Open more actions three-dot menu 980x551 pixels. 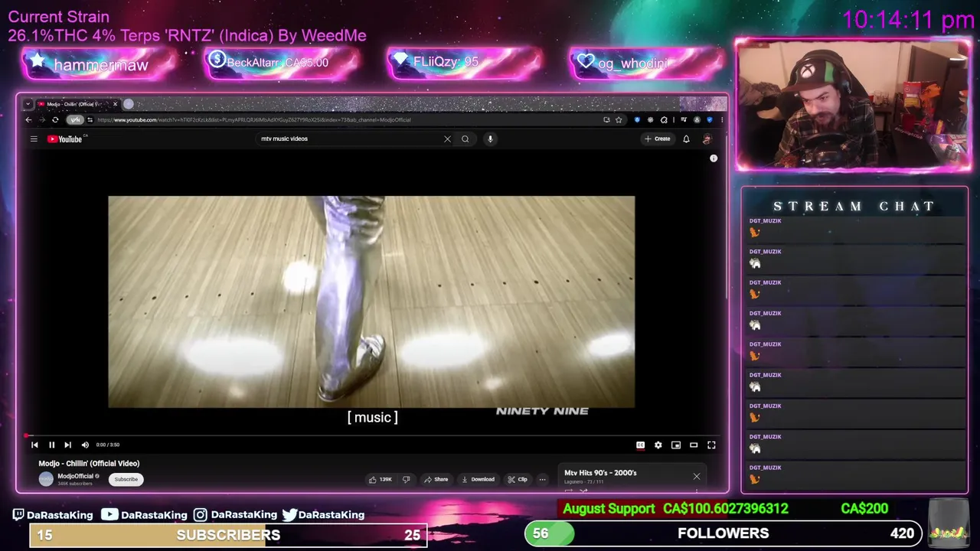coord(542,479)
